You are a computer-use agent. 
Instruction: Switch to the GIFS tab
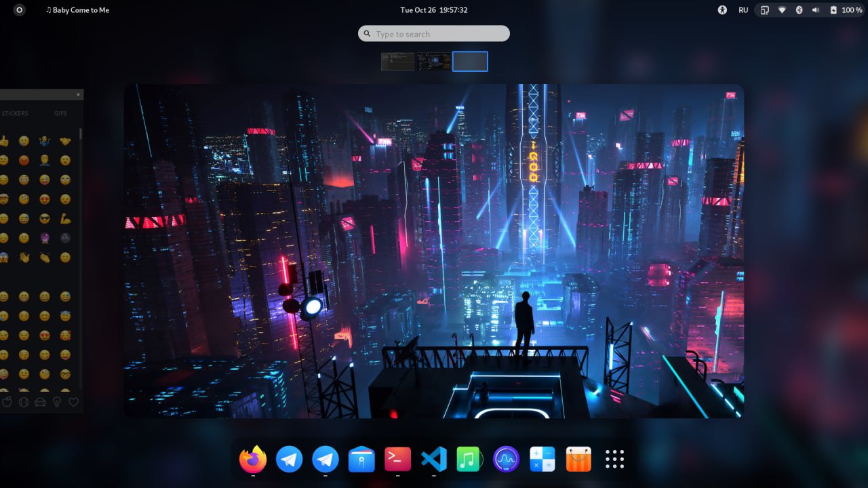(61, 113)
